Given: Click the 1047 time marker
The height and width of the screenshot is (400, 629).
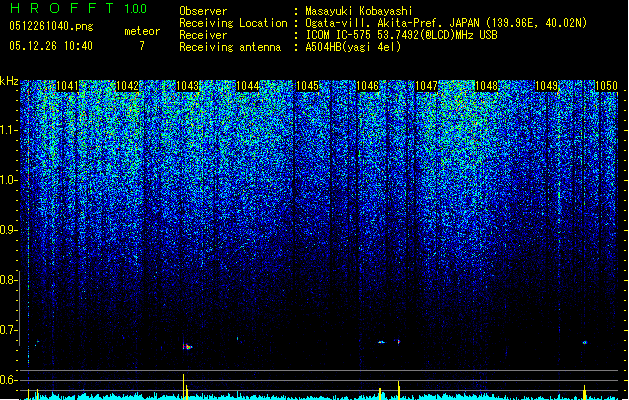Looking at the screenshot, I should pyautogui.click(x=426, y=86).
